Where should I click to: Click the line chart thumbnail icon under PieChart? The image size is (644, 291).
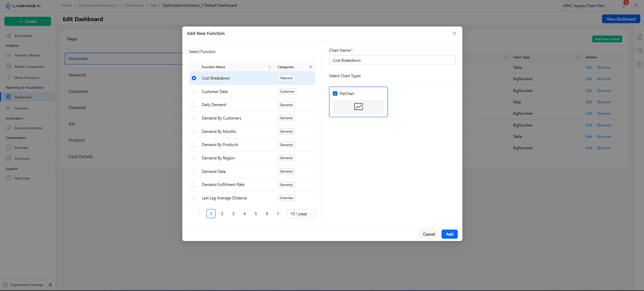(358, 107)
